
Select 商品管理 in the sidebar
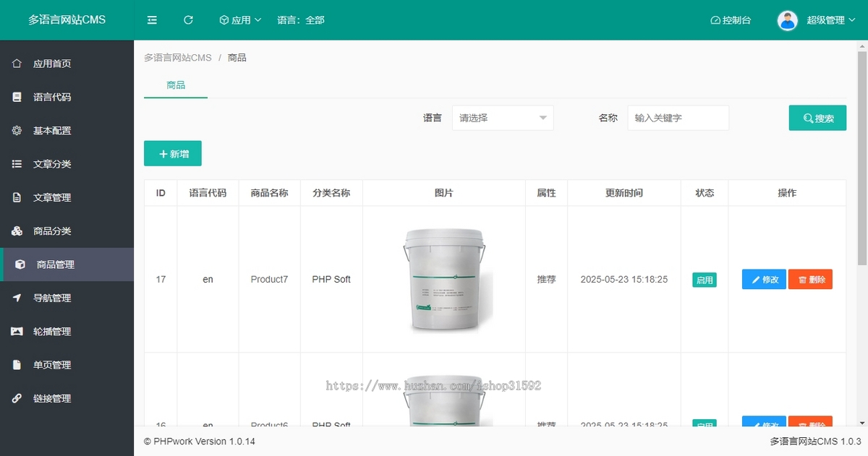click(67, 264)
